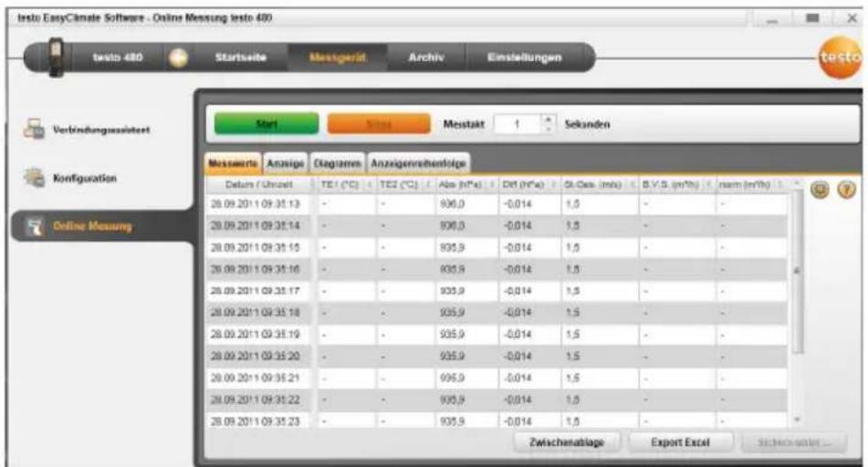This screenshot has width=868, height=467.
Task: Click the St.Ges. column header arrow
Action: [x=633, y=184]
